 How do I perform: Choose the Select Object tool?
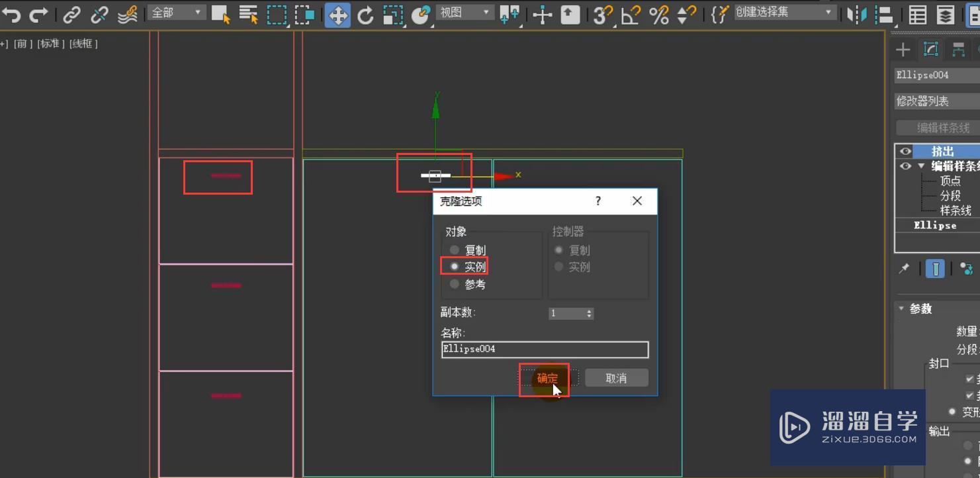(x=220, y=15)
